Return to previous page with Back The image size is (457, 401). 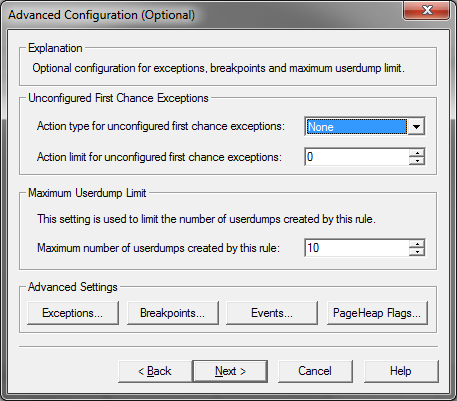[x=155, y=371]
